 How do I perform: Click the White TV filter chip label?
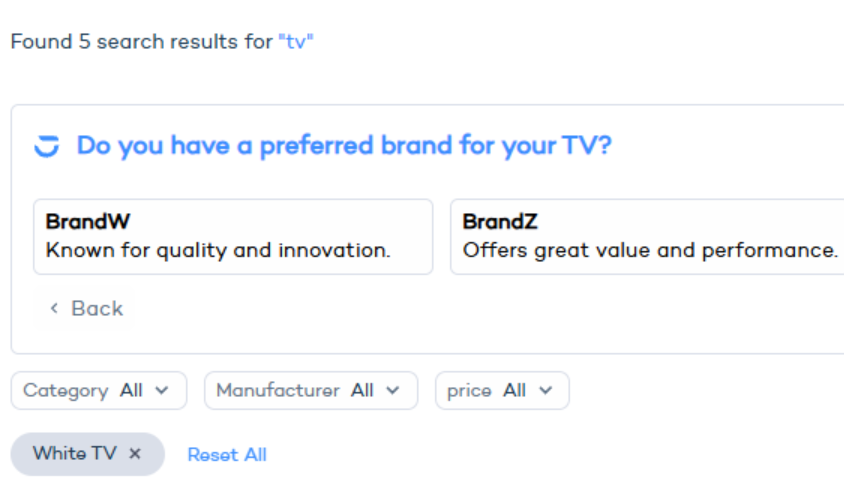(74, 454)
